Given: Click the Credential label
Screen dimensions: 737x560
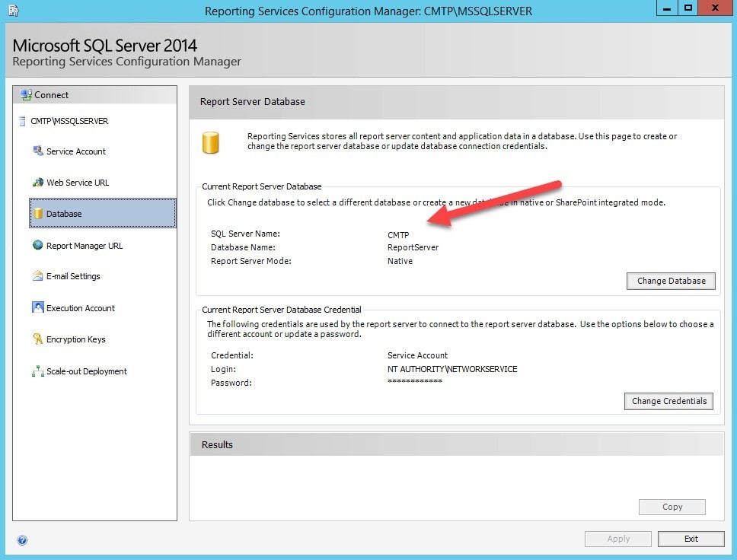Looking at the screenshot, I should click(231, 355).
